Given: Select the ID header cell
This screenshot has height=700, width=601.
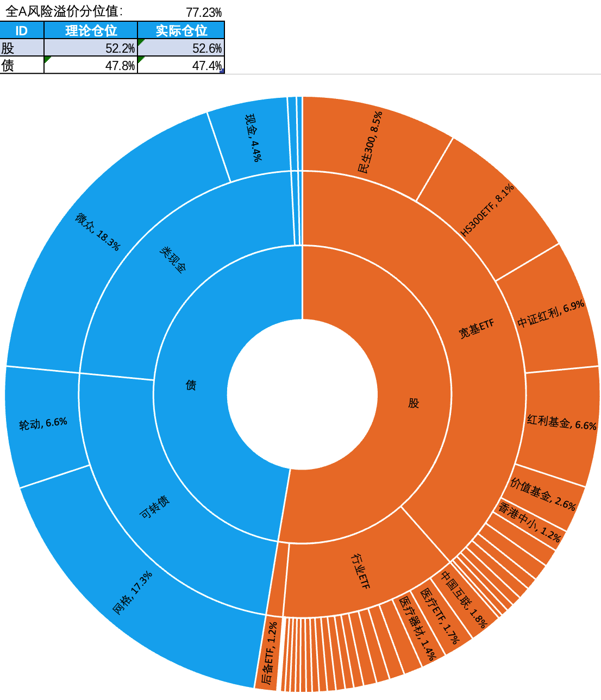Looking at the screenshot, I should pyautogui.click(x=22, y=30).
